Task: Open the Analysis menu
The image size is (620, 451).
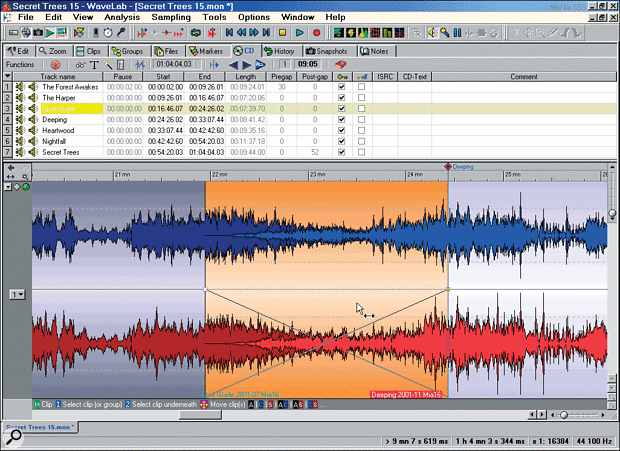Action: click(122, 17)
